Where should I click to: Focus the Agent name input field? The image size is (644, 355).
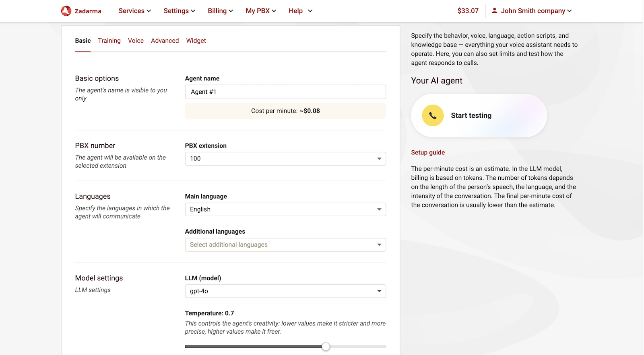click(x=285, y=92)
